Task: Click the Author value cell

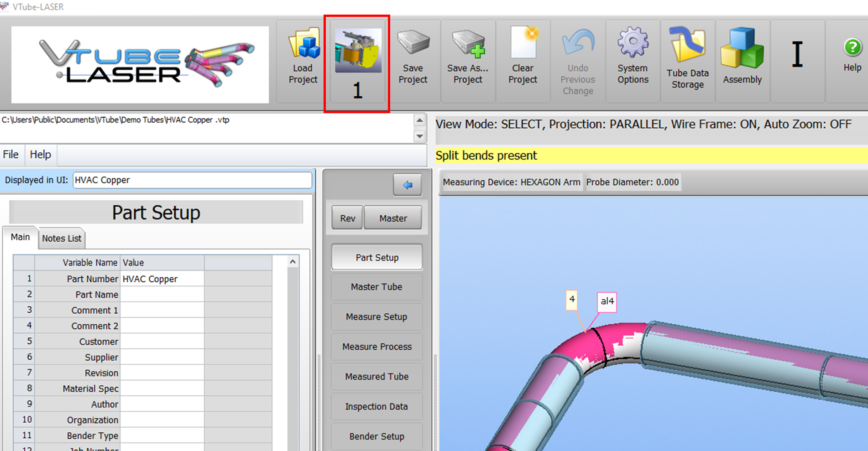Action: (x=162, y=404)
